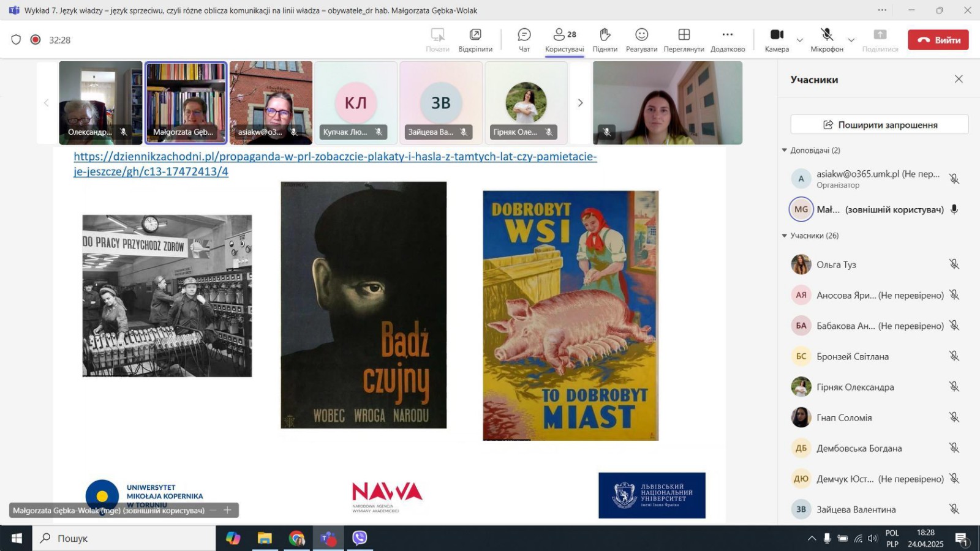Screen dimensions: 980x551
Task: Click muted mic icon for Бабакова Ан...
Action: click(954, 325)
